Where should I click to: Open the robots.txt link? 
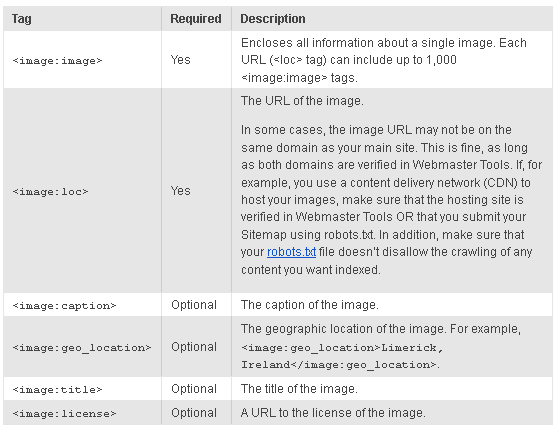coord(291,252)
